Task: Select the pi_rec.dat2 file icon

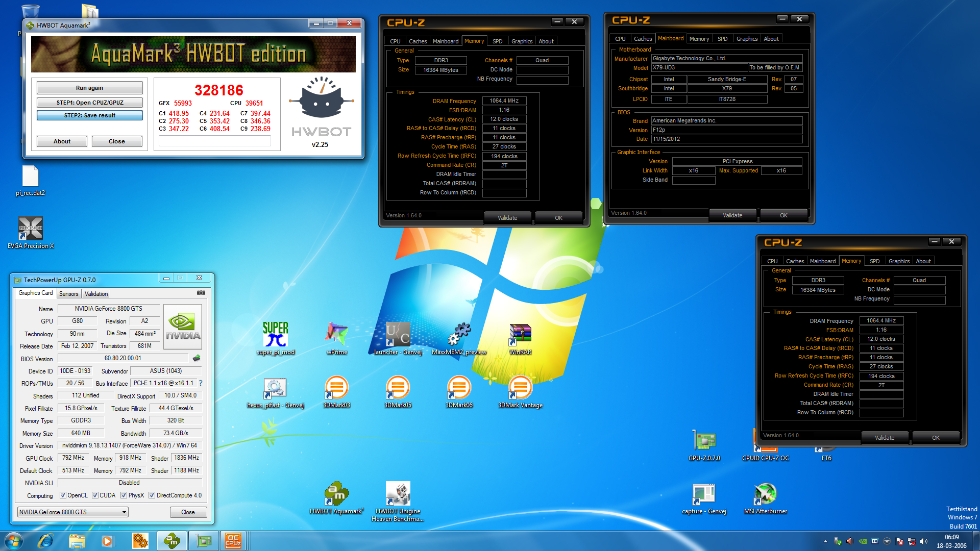Action: click(31, 180)
